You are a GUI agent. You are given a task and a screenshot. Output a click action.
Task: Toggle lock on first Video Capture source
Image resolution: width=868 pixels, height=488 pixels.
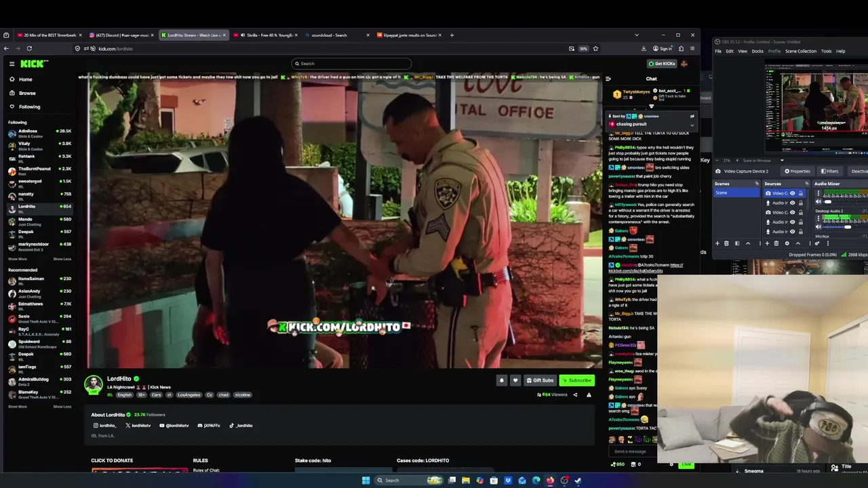pos(800,193)
